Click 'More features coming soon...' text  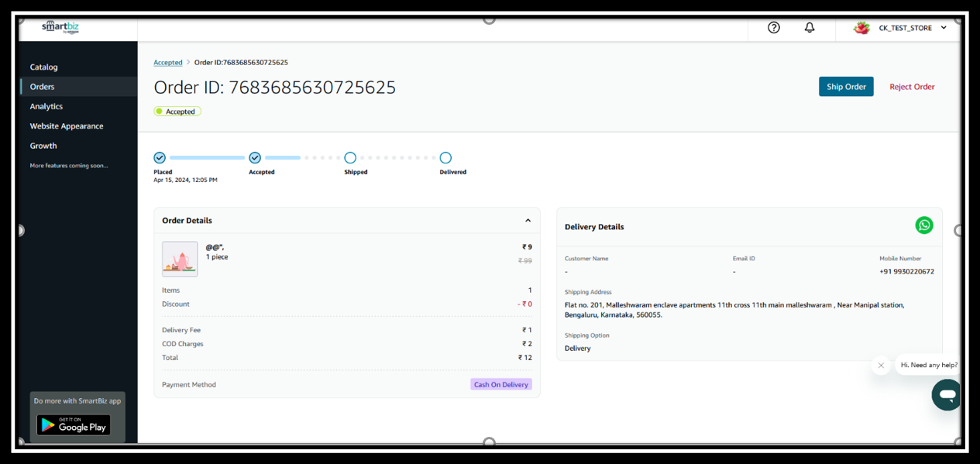coord(69,166)
